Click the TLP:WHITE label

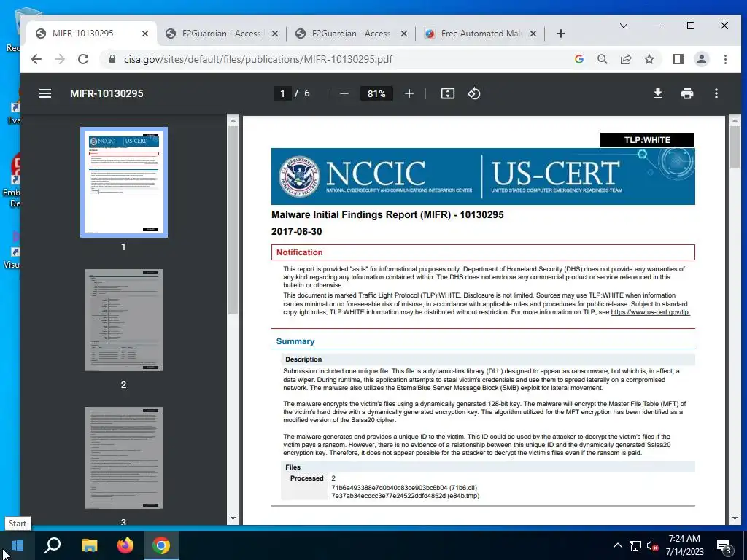pyautogui.click(x=647, y=140)
